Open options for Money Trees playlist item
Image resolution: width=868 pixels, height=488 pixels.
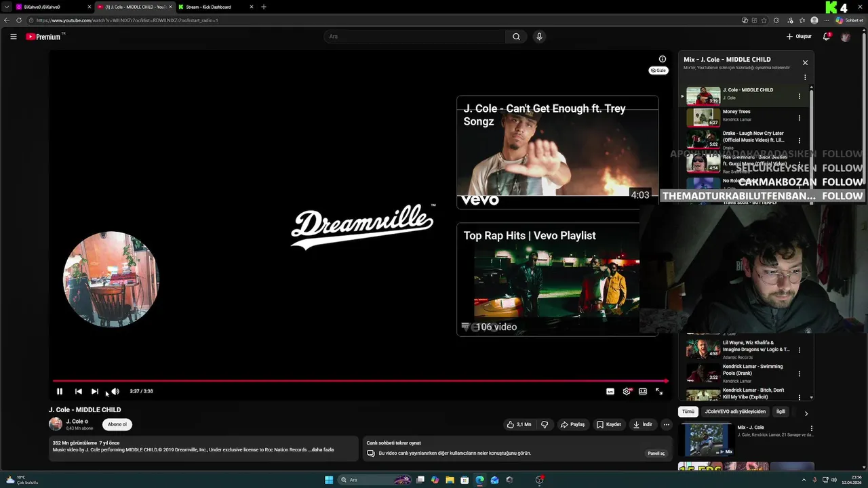pyautogui.click(x=800, y=118)
